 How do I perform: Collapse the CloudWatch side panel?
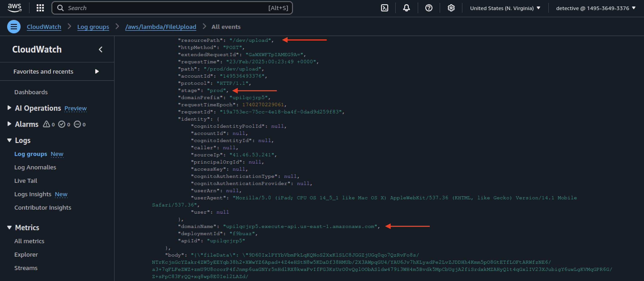point(100,49)
